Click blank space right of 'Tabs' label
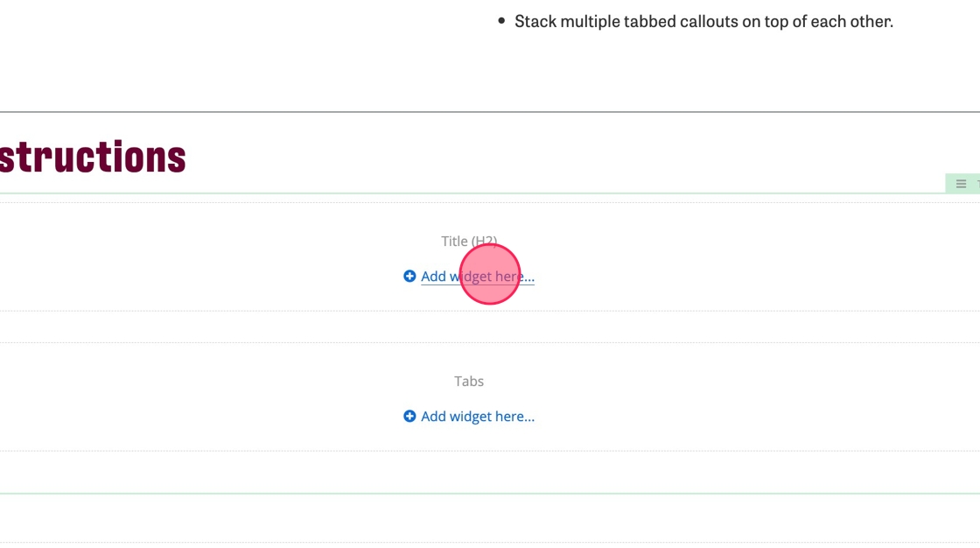 coord(700,382)
